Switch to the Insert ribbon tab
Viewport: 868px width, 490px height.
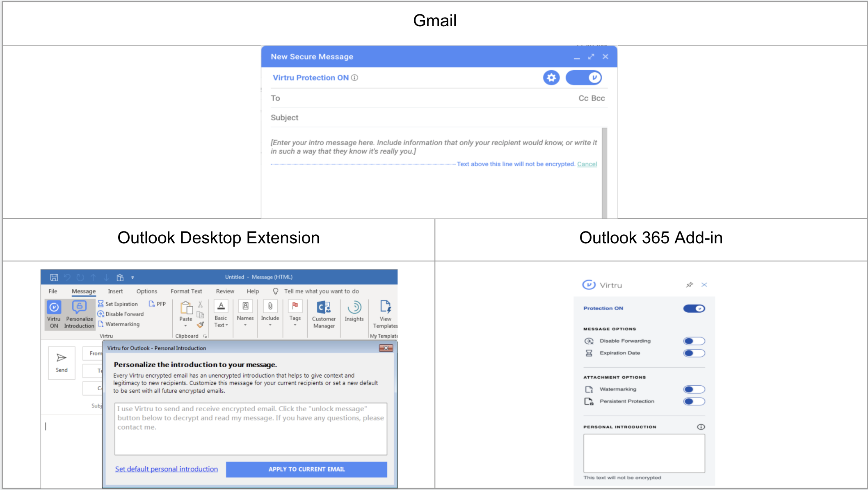pos(115,291)
